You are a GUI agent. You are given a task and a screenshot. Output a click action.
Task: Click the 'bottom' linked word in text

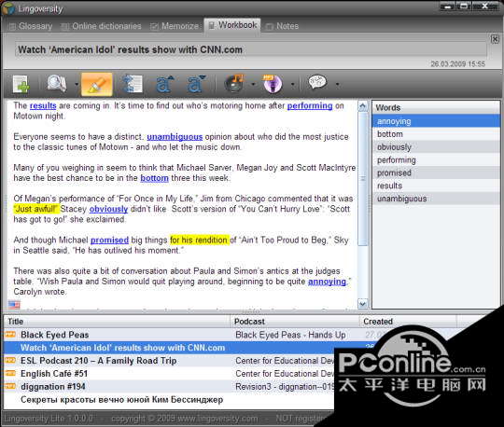coord(154,178)
